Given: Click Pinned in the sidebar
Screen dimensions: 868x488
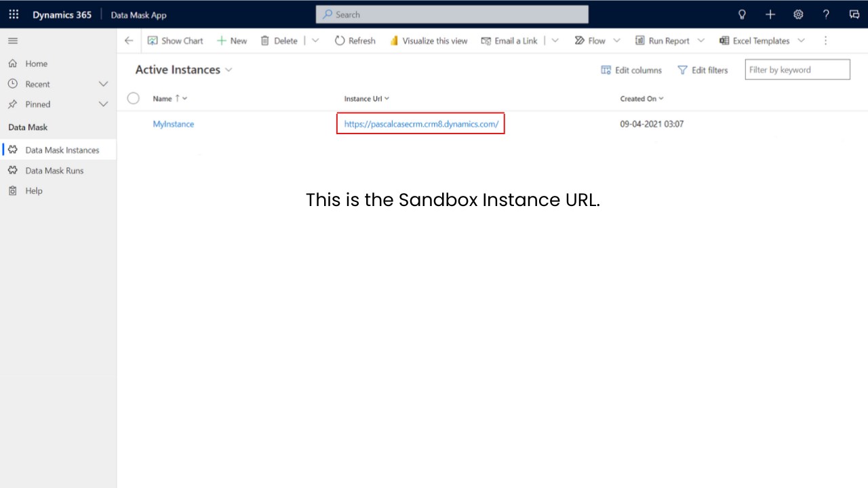Looking at the screenshot, I should [38, 104].
